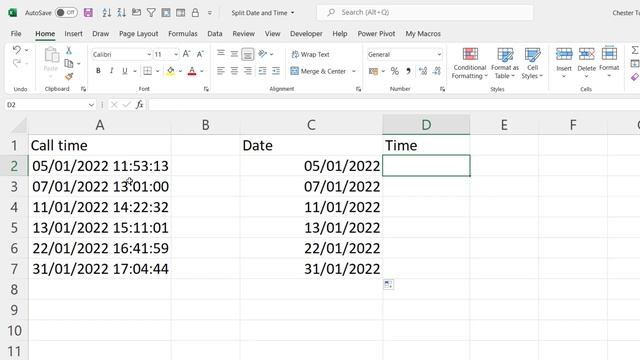Click the Undo icon
640x360 pixels.
[16, 50]
